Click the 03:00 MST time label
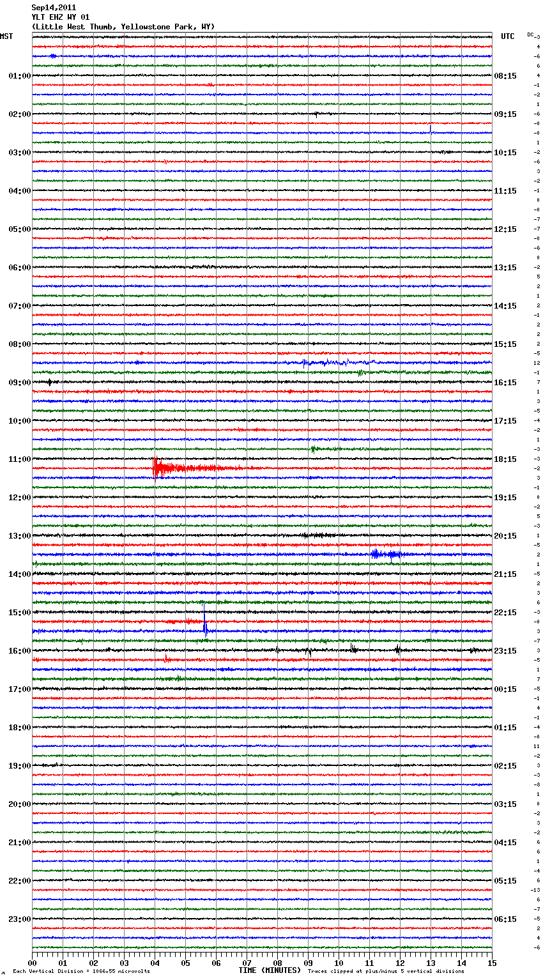 pyautogui.click(x=20, y=153)
